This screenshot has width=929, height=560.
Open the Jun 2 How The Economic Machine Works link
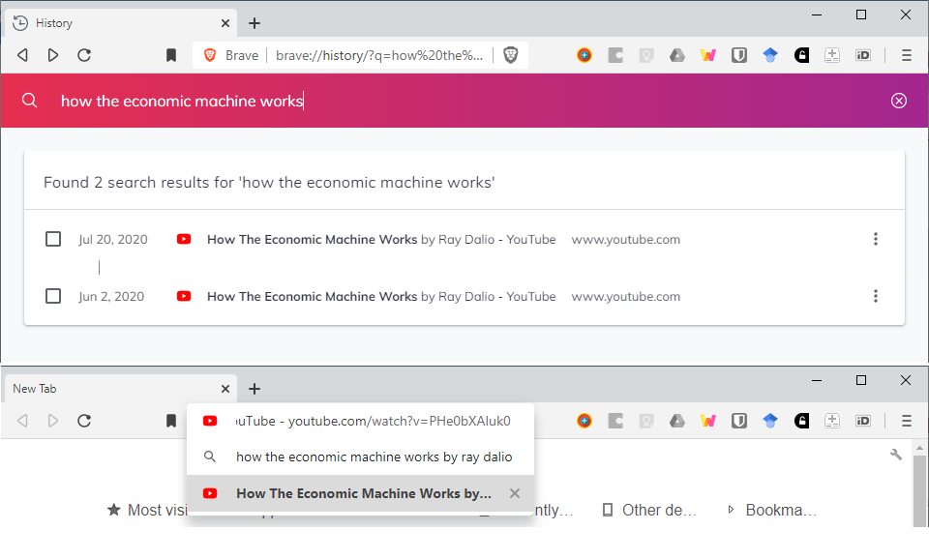[x=381, y=296]
